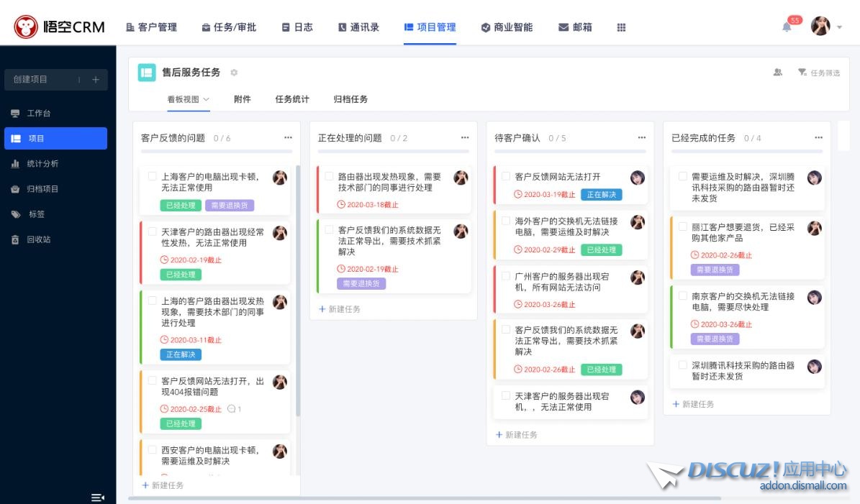Click the progress bar under 客户反馈的问题
The image size is (860, 504).
(x=217, y=151)
